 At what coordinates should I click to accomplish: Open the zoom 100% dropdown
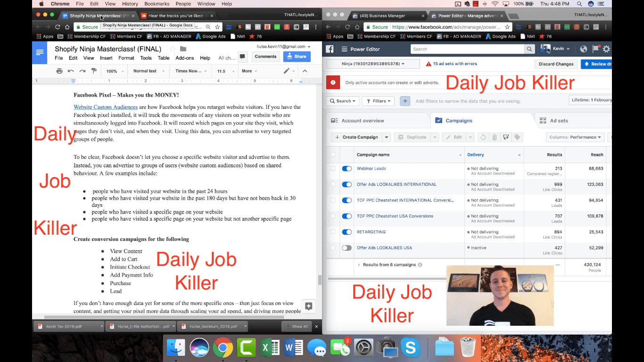[115, 71]
